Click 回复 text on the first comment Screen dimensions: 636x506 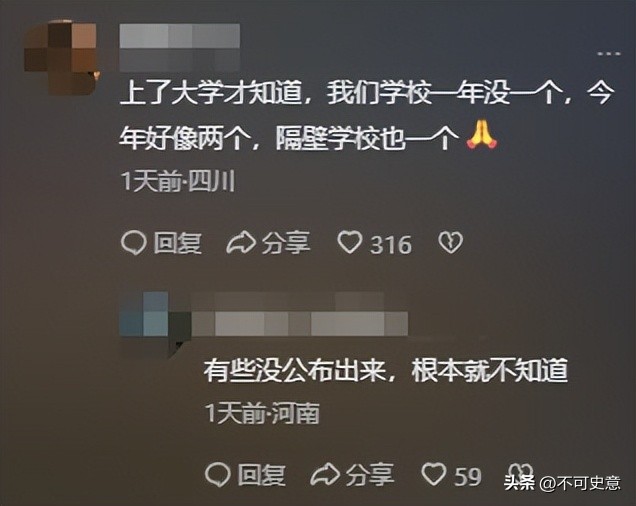(x=178, y=243)
